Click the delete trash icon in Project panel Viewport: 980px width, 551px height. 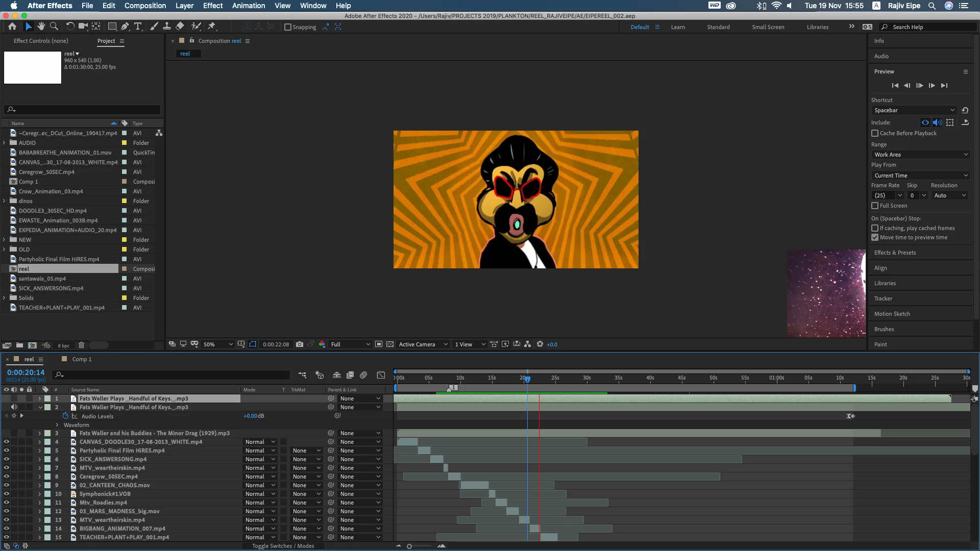81,345
